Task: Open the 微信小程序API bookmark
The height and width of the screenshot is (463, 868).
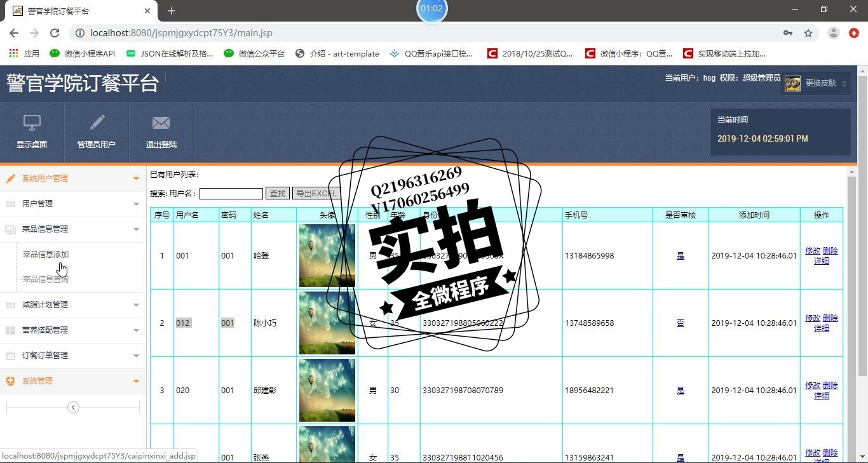Action: [83, 53]
